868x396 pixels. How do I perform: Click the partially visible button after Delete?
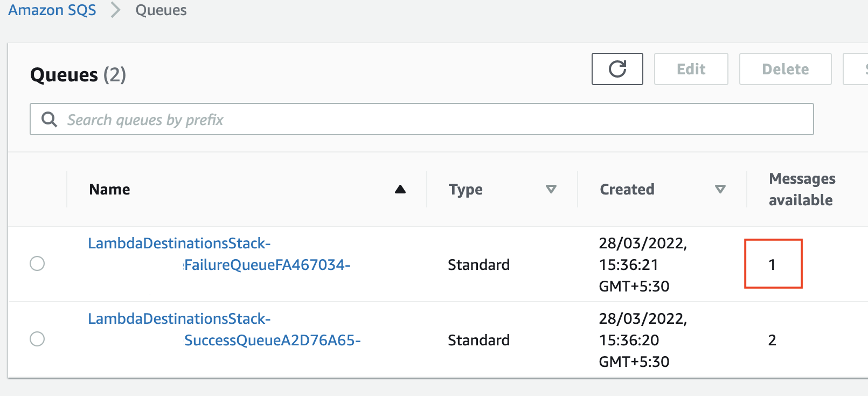(x=856, y=69)
